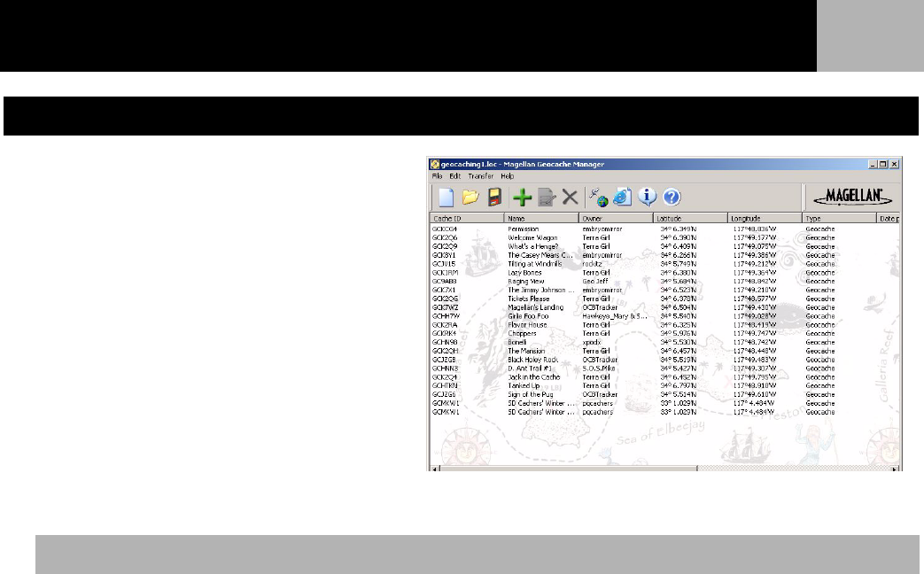Select the 'Tilting at Windmills' row
This screenshot has height=574, width=924.
664,264
